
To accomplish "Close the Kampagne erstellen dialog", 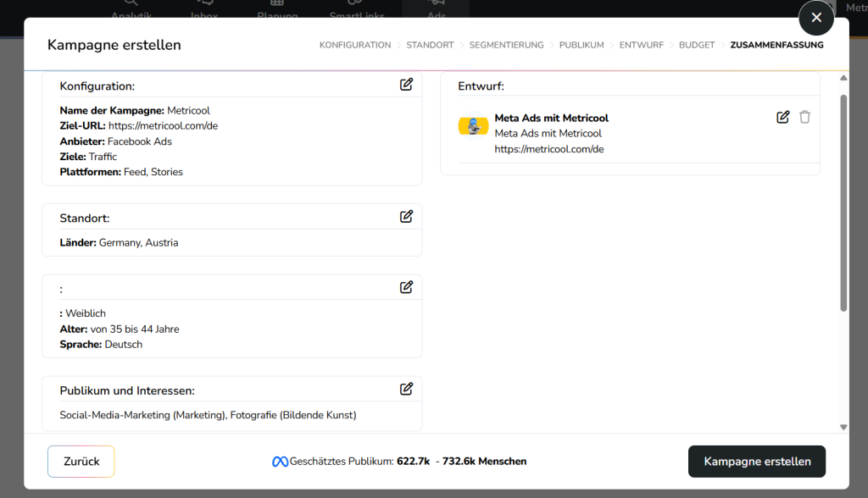I will (816, 18).
